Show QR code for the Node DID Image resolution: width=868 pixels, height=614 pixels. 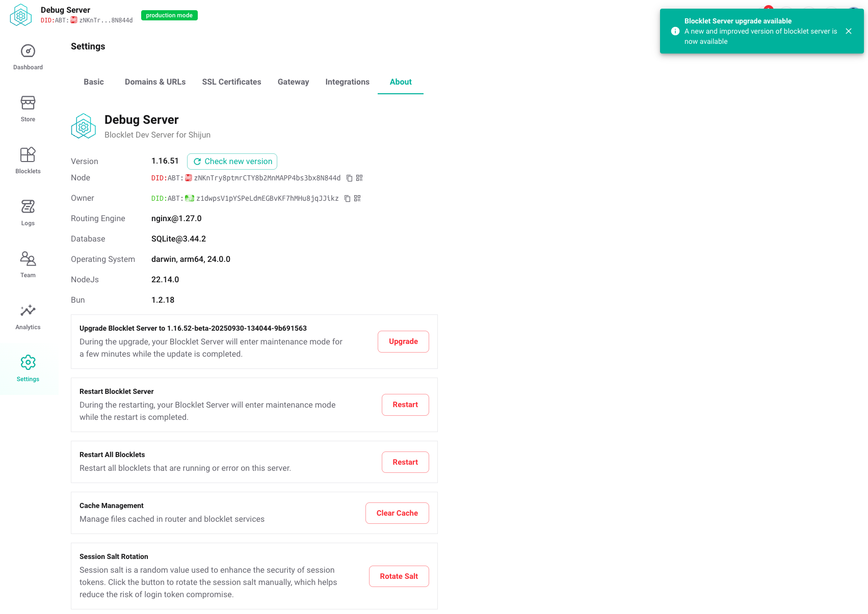coord(359,178)
